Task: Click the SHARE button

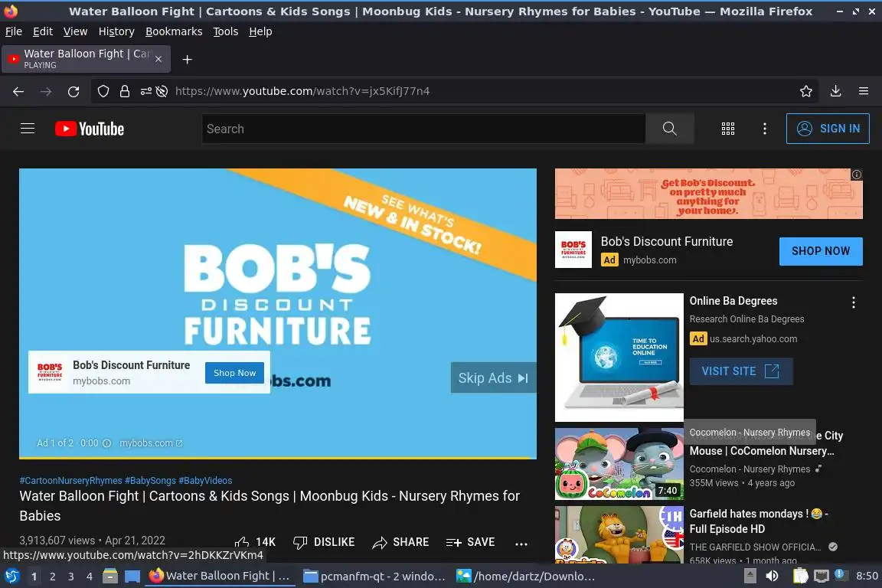Action: click(401, 542)
